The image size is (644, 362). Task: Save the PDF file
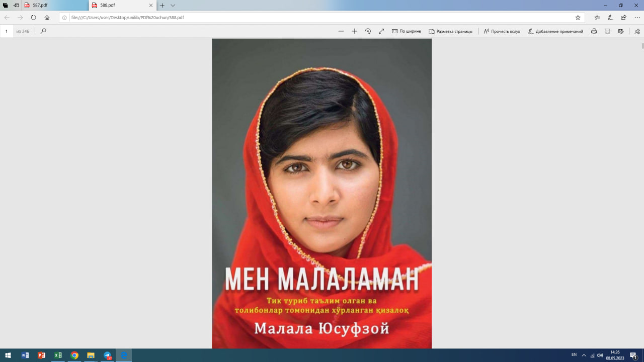point(607,31)
